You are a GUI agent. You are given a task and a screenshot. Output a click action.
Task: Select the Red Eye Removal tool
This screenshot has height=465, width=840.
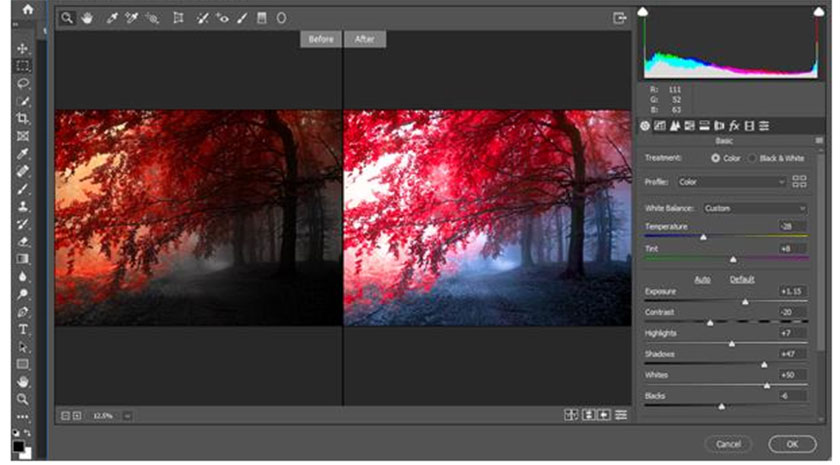222,18
